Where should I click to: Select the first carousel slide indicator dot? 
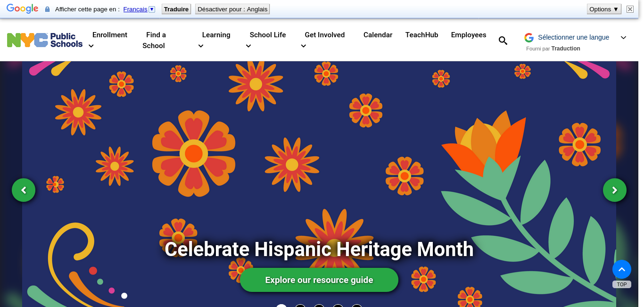pos(281,306)
